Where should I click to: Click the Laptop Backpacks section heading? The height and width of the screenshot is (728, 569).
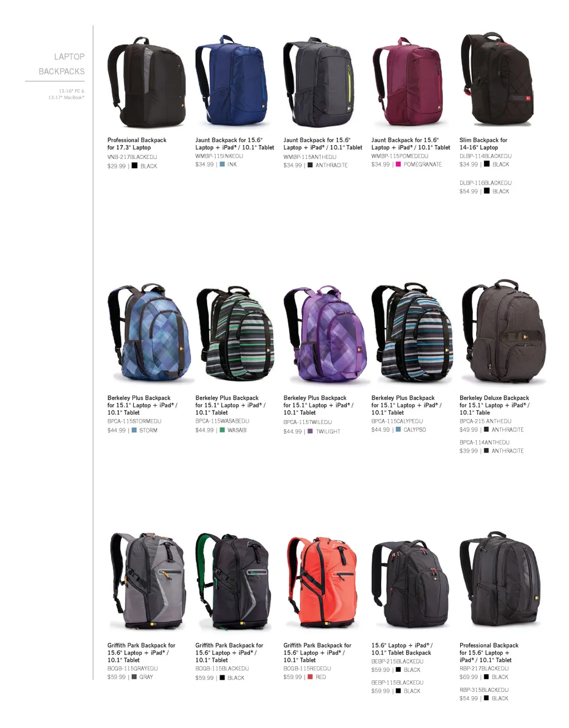pyautogui.click(x=61, y=64)
